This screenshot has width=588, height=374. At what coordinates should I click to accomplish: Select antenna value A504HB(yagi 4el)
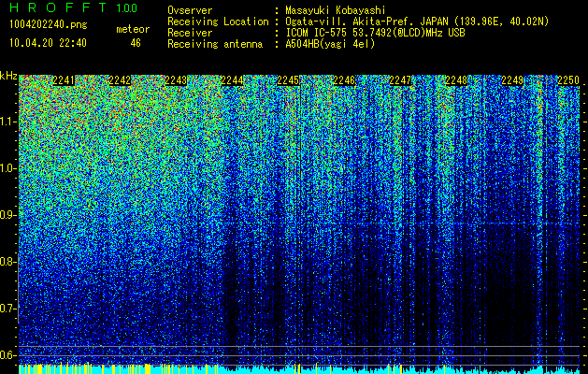tap(330, 44)
